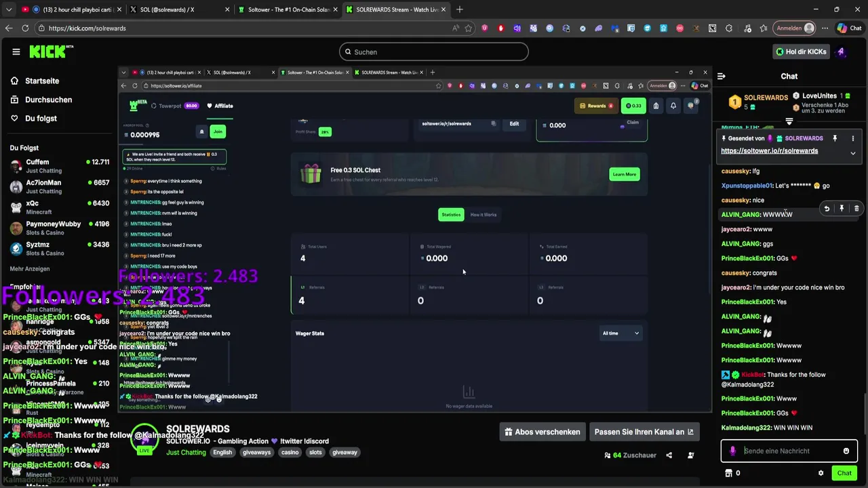The height and width of the screenshot is (488, 868).
Task: Open the pinned soltower.io/r/solrewards link
Action: (769, 150)
